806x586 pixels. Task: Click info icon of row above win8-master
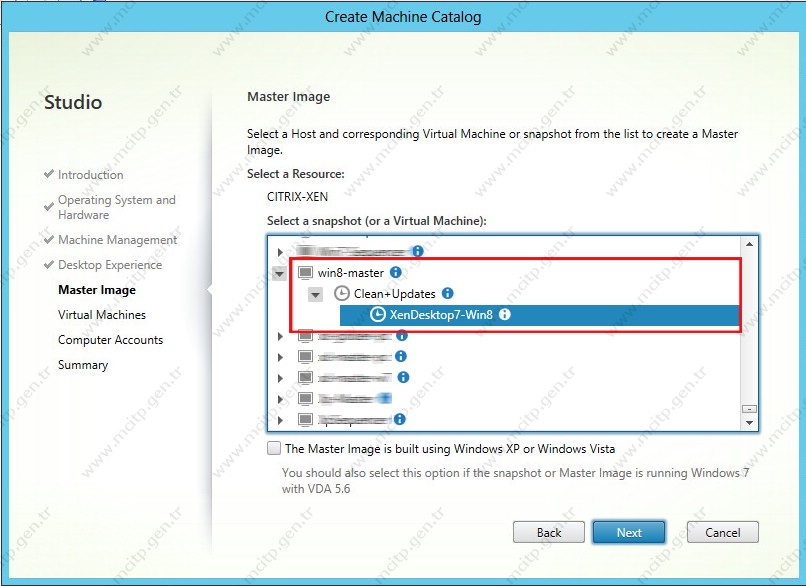[x=418, y=251]
